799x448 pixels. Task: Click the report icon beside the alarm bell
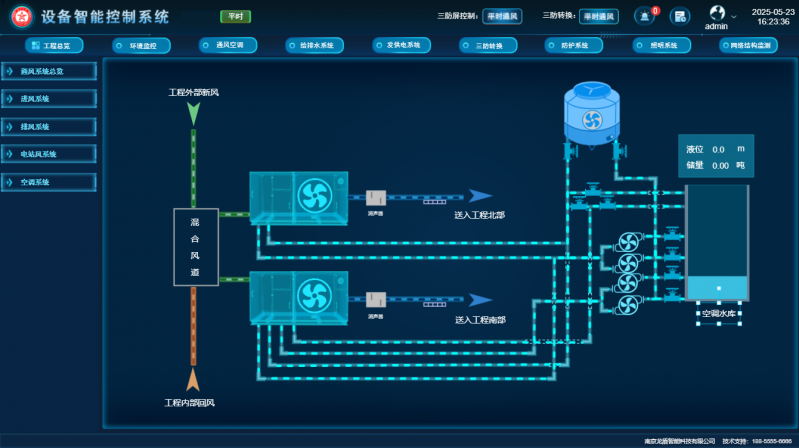679,16
